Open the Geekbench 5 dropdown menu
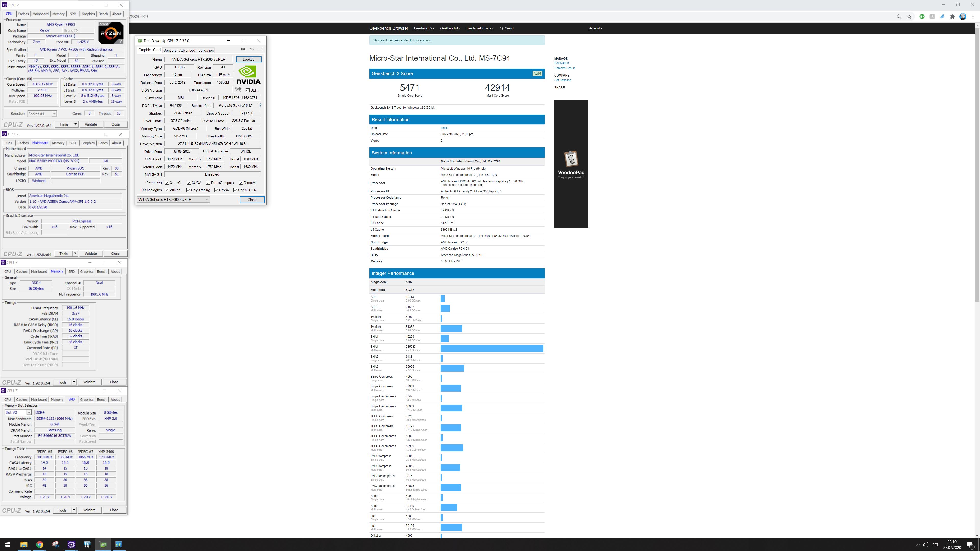The image size is (980, 551). 424,28
